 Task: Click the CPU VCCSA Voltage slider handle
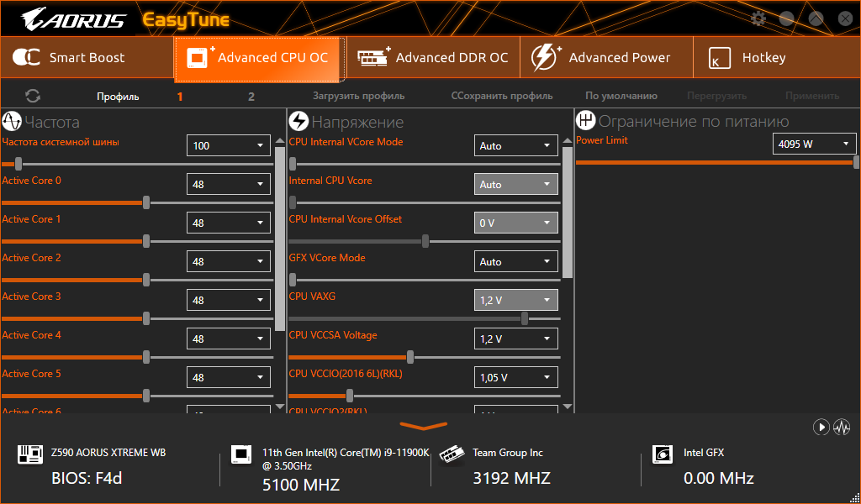(410, 357)
